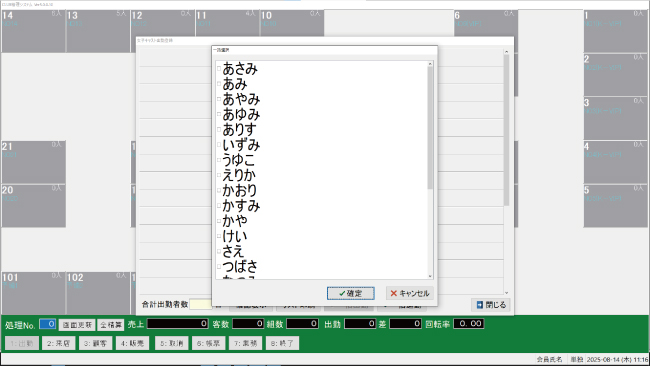Viewport: 650px width, 366px height.
Task: Click the scroll-down arrow of the name list
Action: coord(430,276)
